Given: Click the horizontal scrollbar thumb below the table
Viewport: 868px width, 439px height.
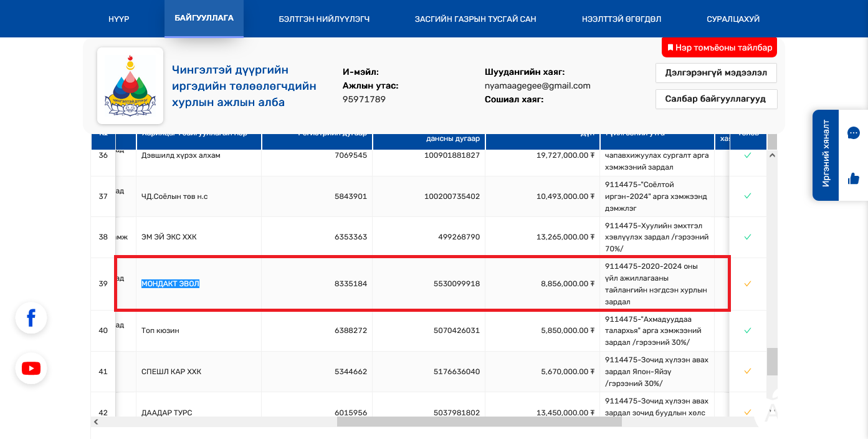Looking at the screenshot, I should pyautogui.click(x=479, y=422).
